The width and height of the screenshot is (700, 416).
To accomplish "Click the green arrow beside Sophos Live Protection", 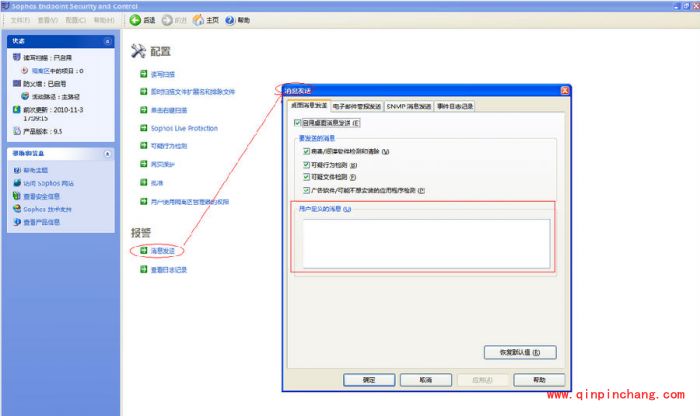I will (144, 129).
